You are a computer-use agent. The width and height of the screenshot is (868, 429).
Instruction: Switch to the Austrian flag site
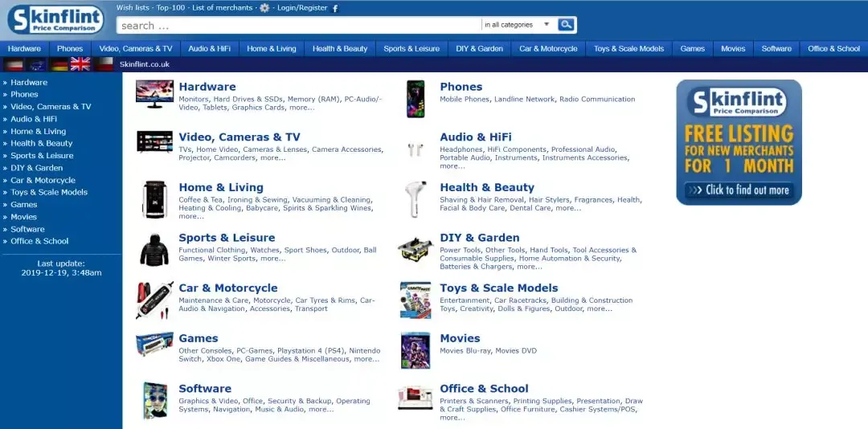13,64
